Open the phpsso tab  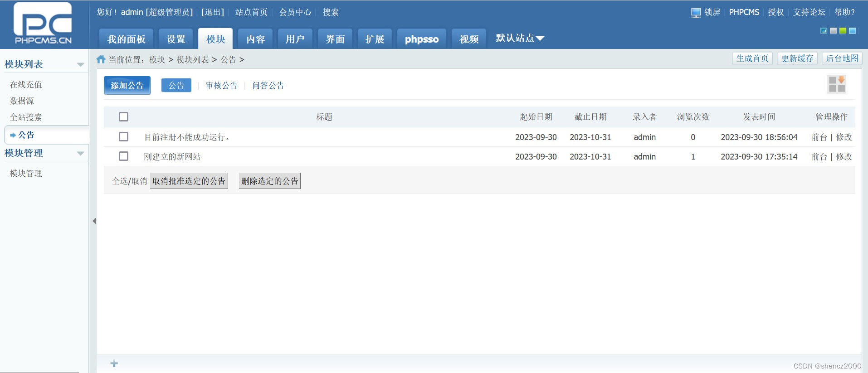(422, 39)
